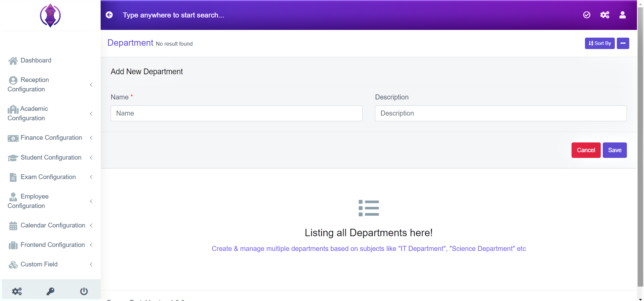
Task: Click the Finance Configuration money icon
Action: pos(13,138)
